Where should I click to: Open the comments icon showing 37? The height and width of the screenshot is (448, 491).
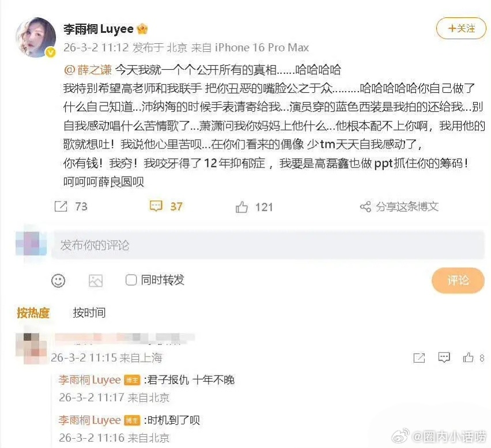(x=156, y=207)
